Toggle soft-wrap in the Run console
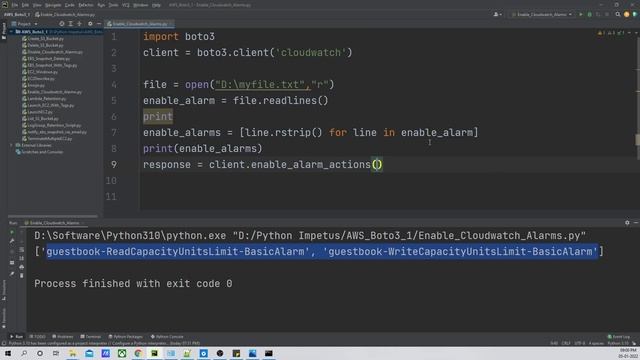This screenshot has height=360, width=640. pyautogui.click(x=22, y=249)
